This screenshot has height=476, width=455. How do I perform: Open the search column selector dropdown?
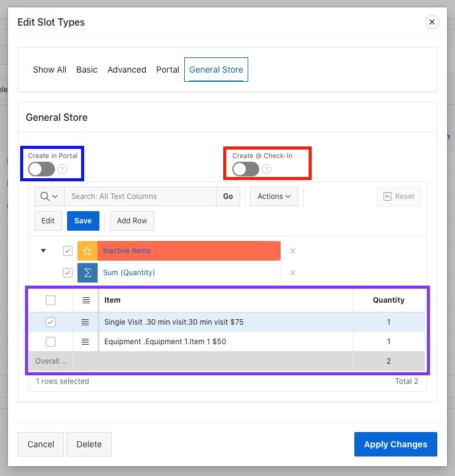(49, 197)
